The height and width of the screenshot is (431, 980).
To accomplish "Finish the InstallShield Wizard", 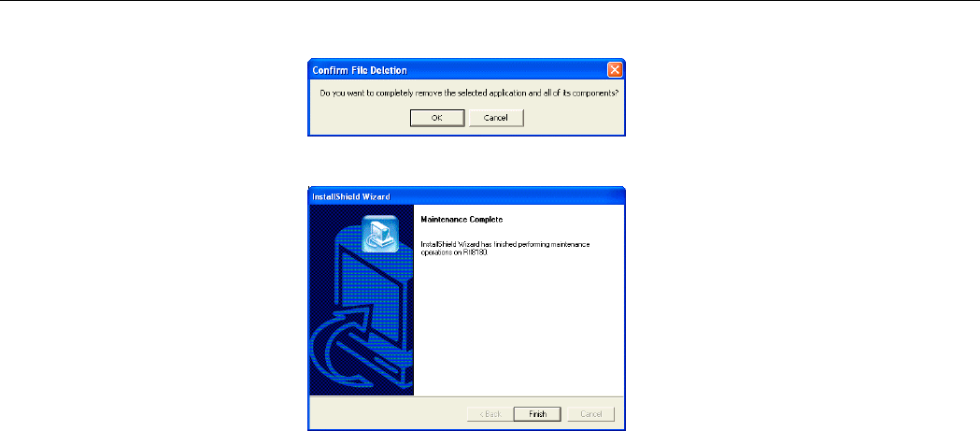I will click(x=537, y=414).
